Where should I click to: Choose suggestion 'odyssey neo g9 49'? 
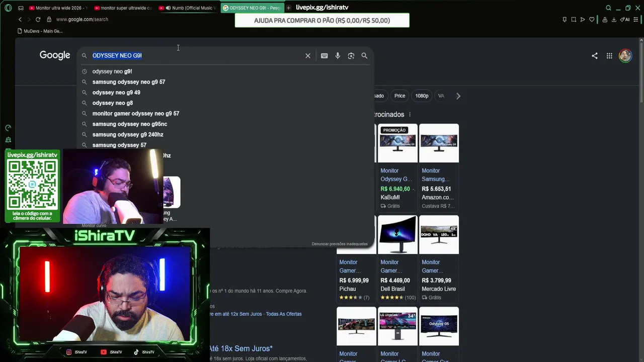225,93
